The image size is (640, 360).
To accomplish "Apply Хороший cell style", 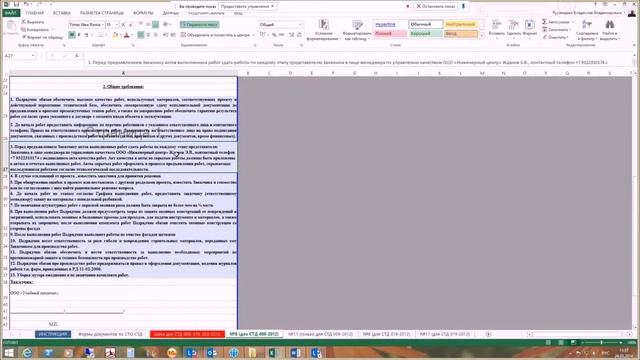I will [426, 34].
